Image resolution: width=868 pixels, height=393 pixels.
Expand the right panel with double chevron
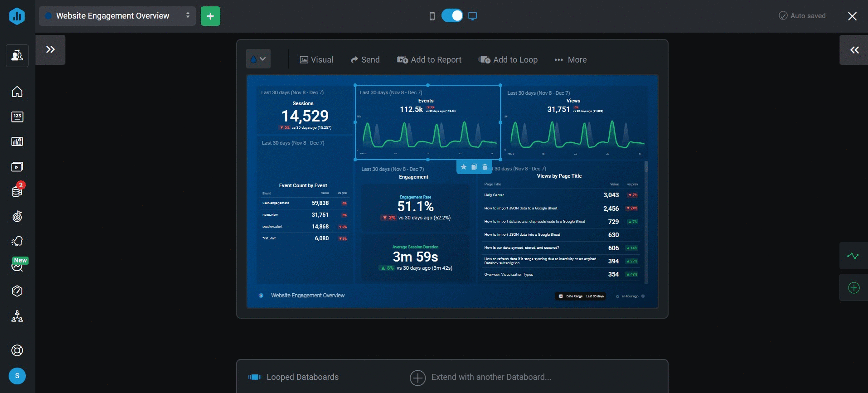coord(854,50)
